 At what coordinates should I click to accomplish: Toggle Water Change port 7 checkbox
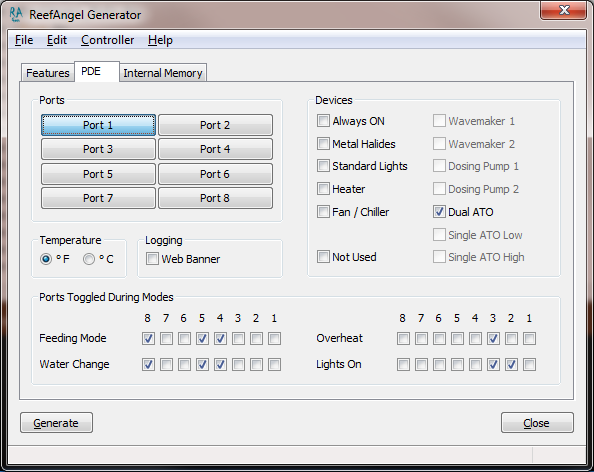(x=166, y=364)
